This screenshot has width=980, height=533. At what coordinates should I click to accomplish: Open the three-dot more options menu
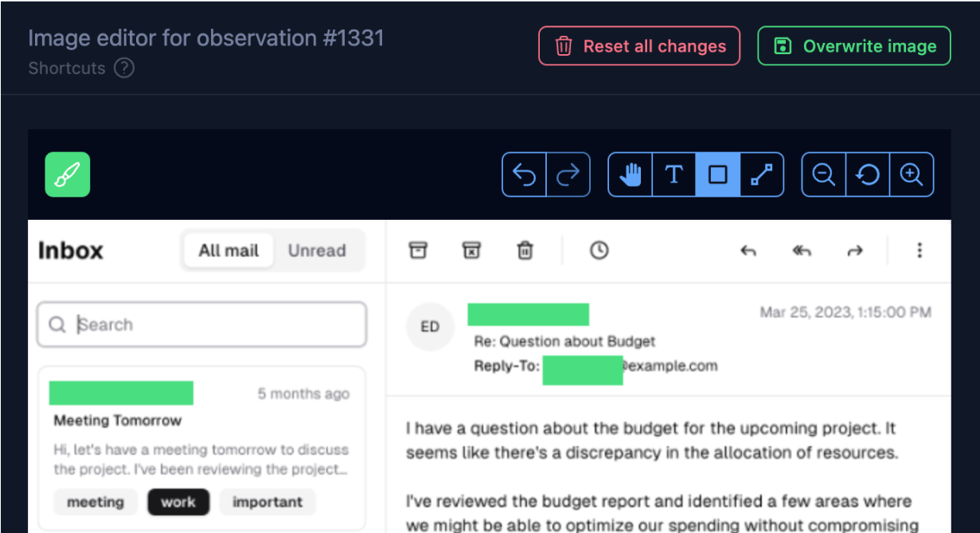click(919, 251)
